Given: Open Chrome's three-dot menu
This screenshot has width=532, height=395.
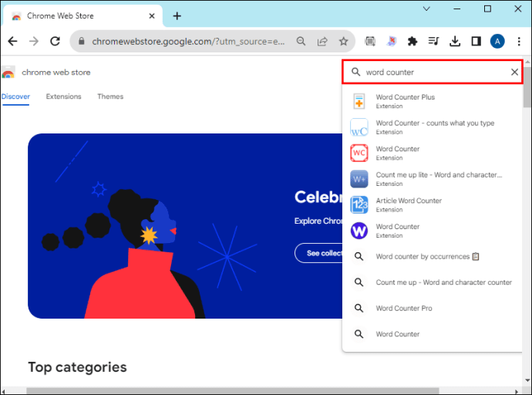Looking at the screenshot, I should tap(519, 42).
